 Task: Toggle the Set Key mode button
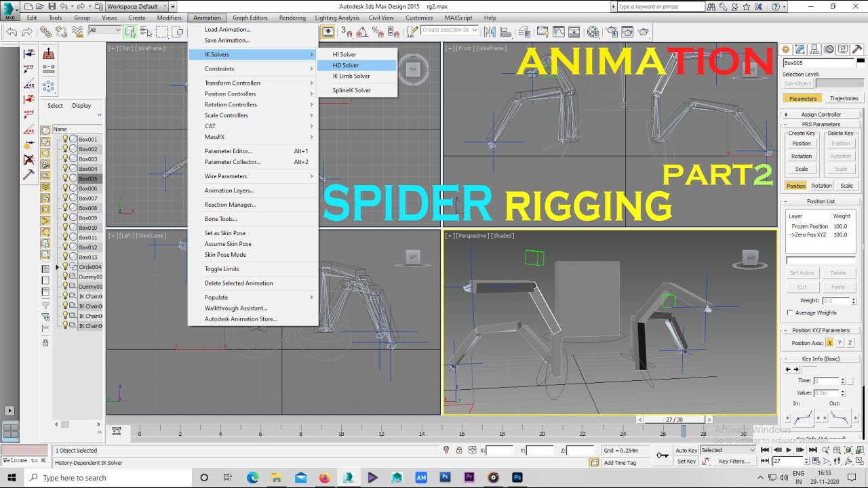point(686,461)
